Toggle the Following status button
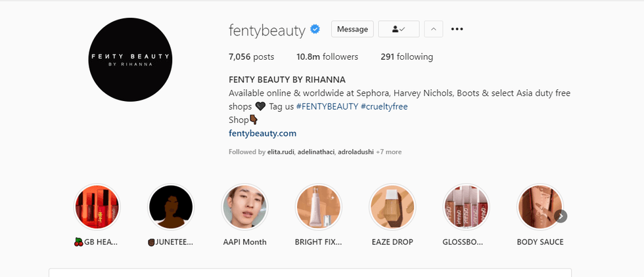Viewport: 644px width, 277px height. coord(398,29)
